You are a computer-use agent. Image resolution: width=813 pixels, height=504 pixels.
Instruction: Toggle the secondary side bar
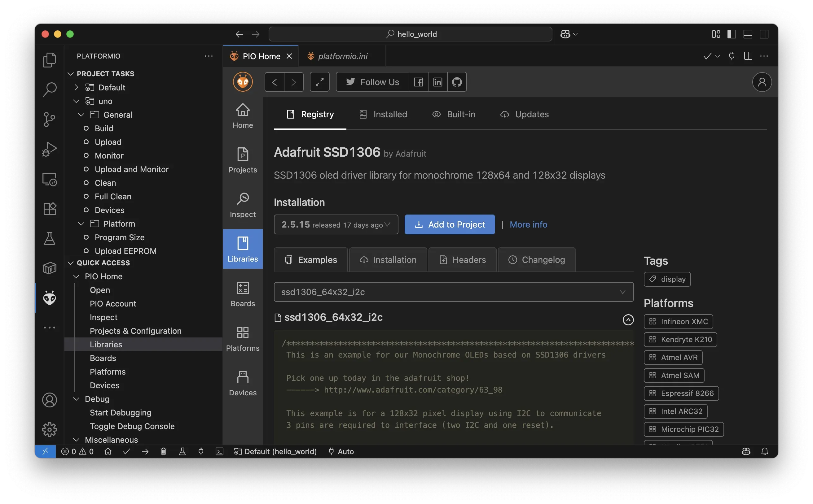pyautogui.click(x=764, y=34)
